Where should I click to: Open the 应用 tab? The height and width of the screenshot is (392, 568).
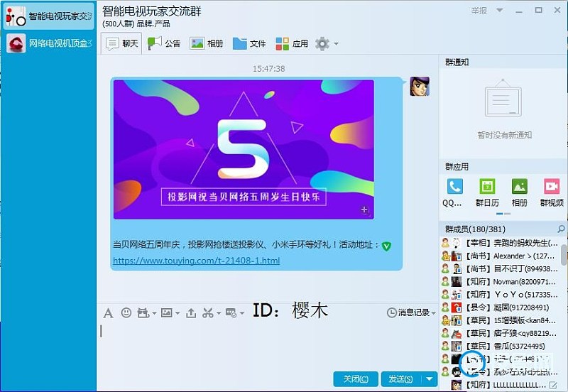pyautogui.click(x=292, y=44)
